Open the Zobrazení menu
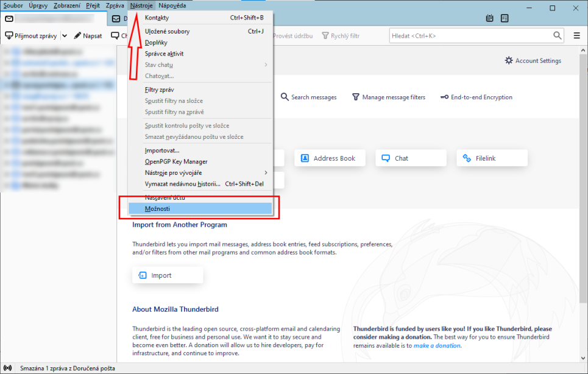 point(67,5)
